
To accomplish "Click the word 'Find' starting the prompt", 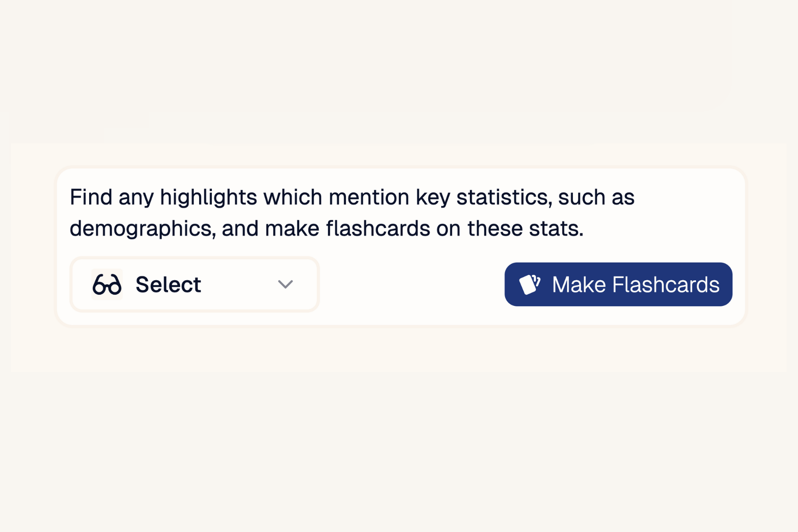I will click(91, 197).
